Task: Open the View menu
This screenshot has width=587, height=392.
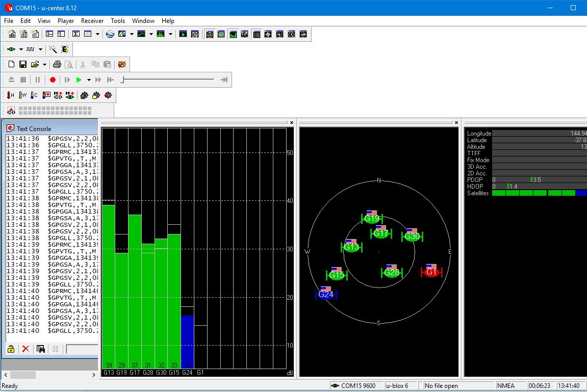Action: click(x=44, y=20)
